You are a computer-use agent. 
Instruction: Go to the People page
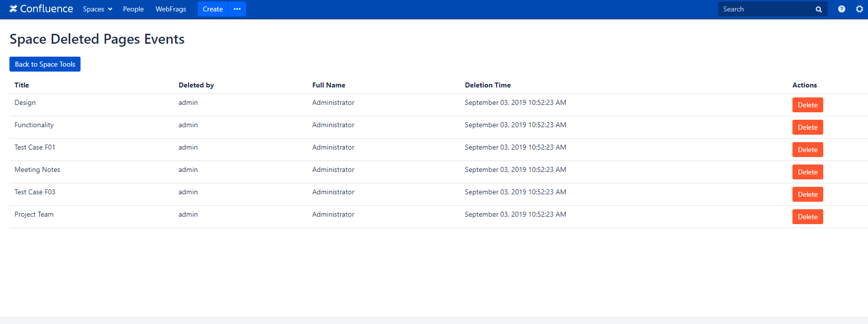(133, 9)
